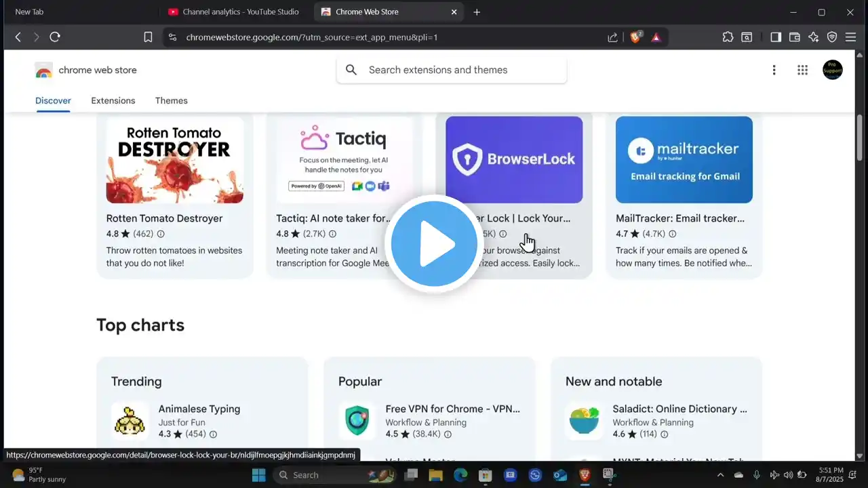The height and width of the screenshot is (488, 868).
Task: Click the BrowserLock promo thumbnail
Action: click(x=514, y=160)
